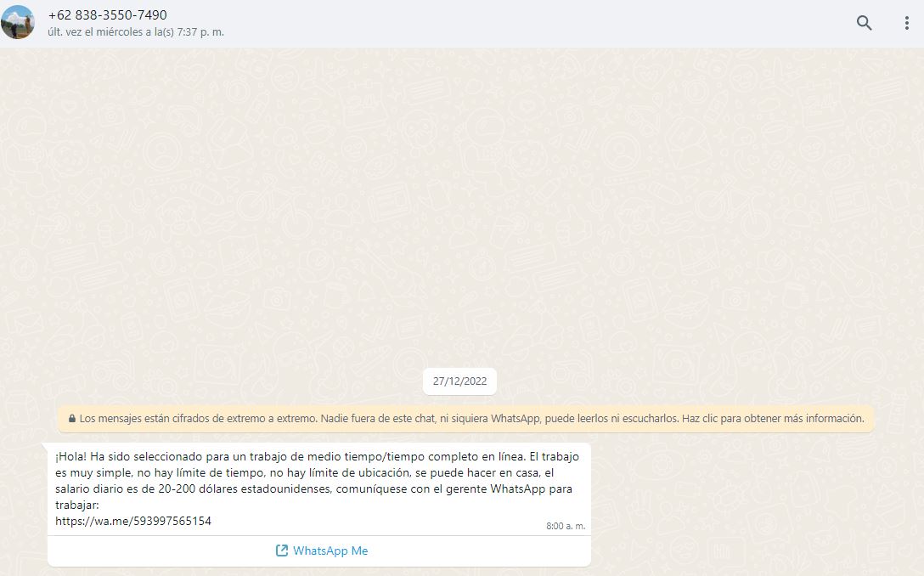
Task: Click 'Haz clic para obtener más información' text
Action: [774, 419]
